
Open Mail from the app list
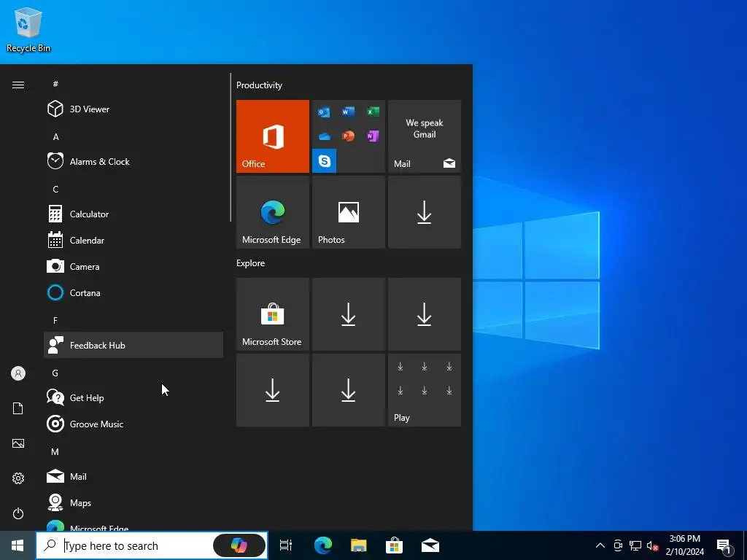tap(133, 476)
